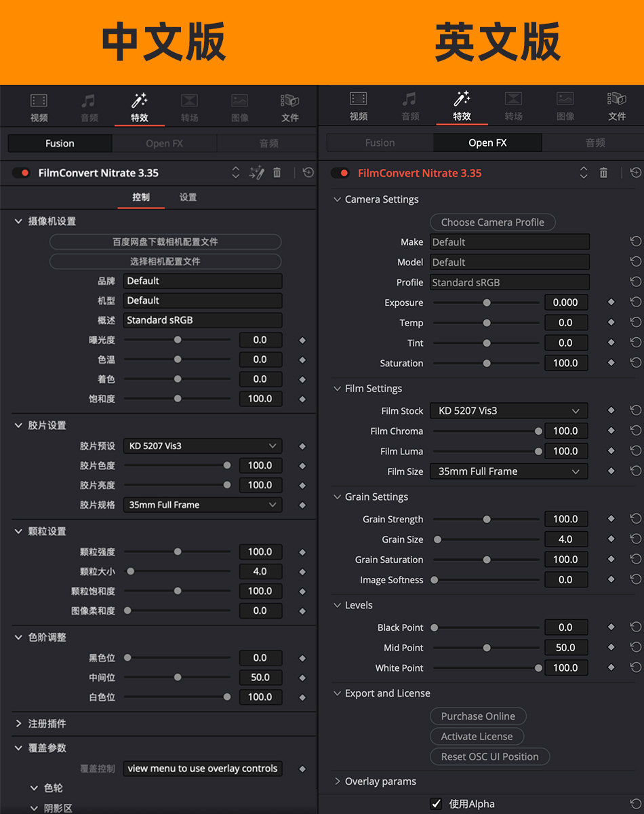Reset Exposure value in English panel
Screen dimensions: 644x814
636,302
